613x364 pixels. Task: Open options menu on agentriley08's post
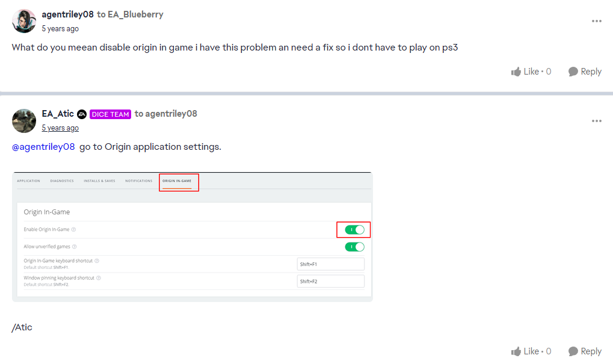pyautogui.click(x=597, y=21)
